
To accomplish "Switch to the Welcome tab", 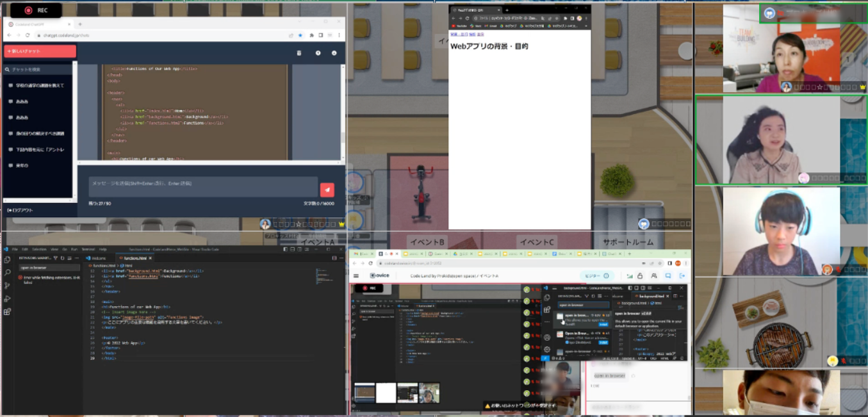I will (x=97, y=258).
